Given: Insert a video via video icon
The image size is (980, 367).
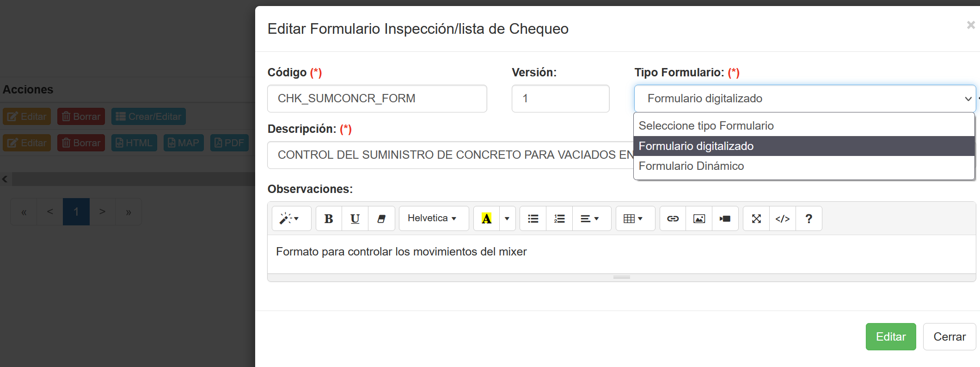Looking at the screenshot, I should pyautogui.click(x=725, y=218).
